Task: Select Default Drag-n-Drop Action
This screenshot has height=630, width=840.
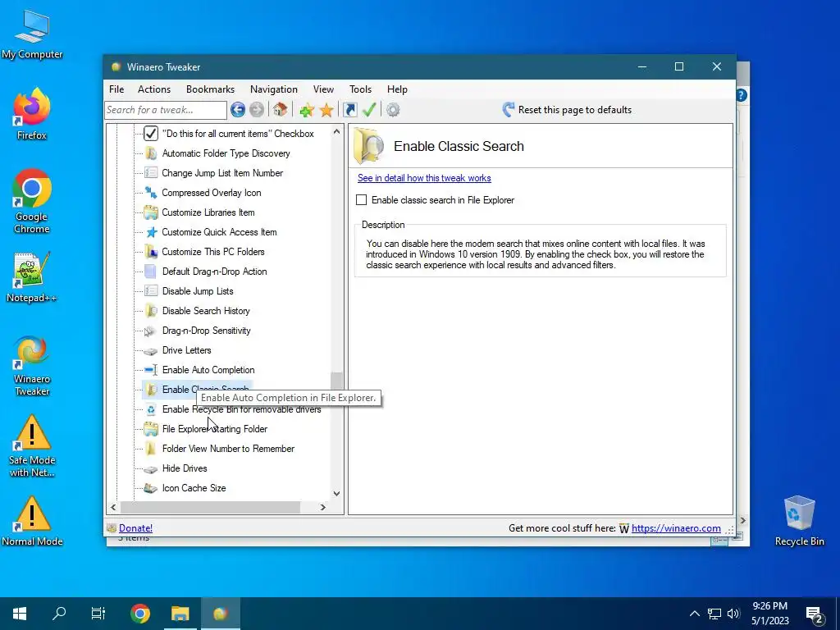Action: click(214, 272)
